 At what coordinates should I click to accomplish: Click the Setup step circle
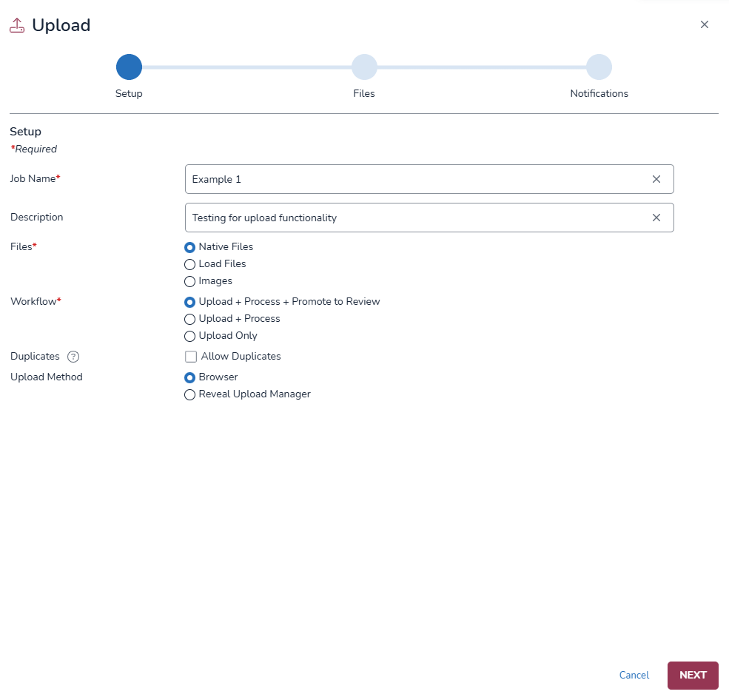coord(129,67)
